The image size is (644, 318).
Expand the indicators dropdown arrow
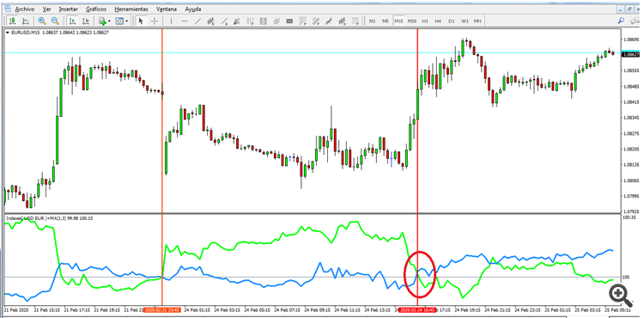(x=109, y=21)
